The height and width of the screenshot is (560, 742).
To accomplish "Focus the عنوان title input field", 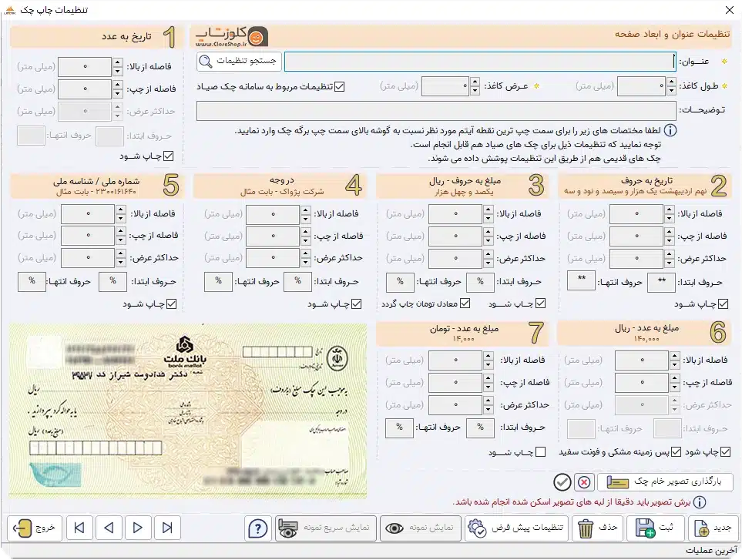I will point(480,62).
